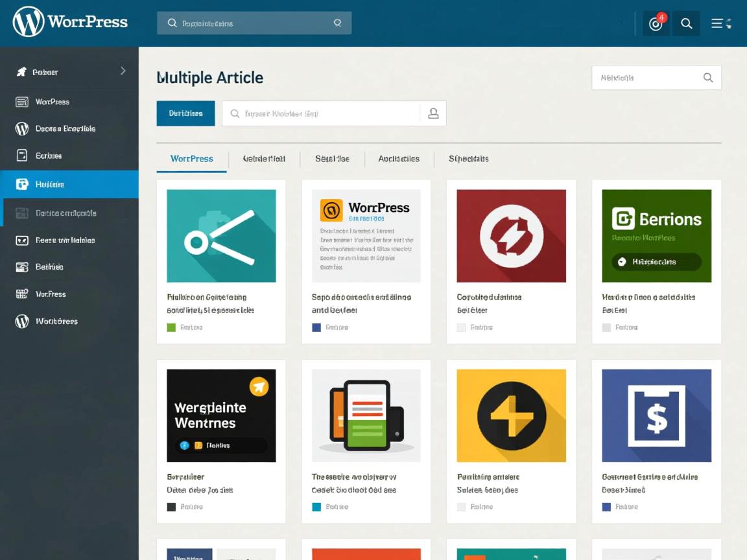Switch to the WorPress tab
The height and width of the screenshot is (560, 747).
coord(191,159)
